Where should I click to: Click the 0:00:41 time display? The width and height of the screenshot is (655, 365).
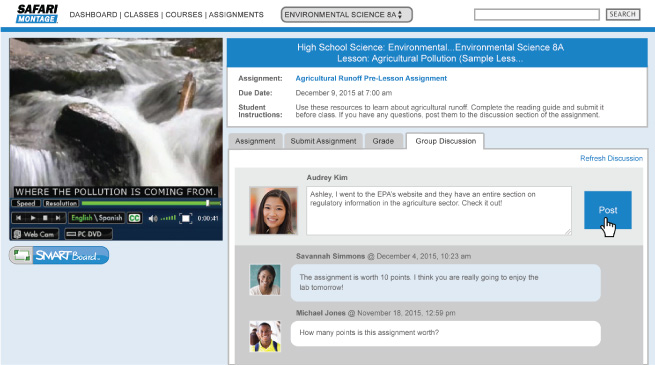[208, 218]
